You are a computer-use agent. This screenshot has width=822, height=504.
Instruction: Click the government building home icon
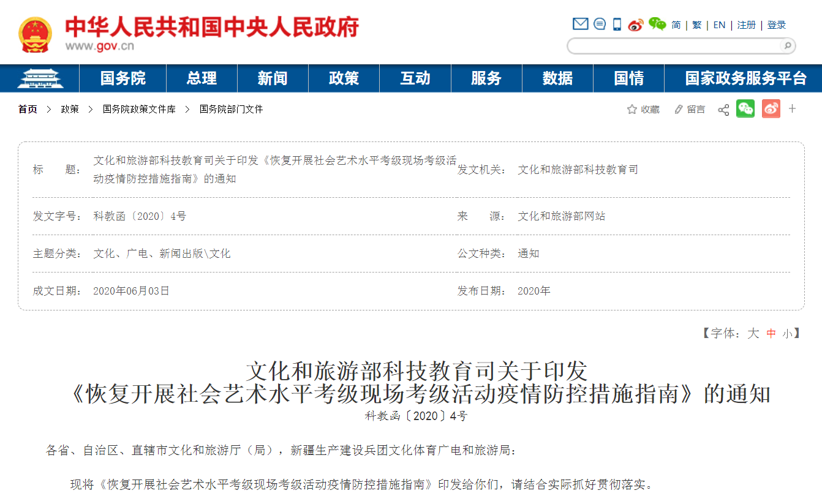40,78
